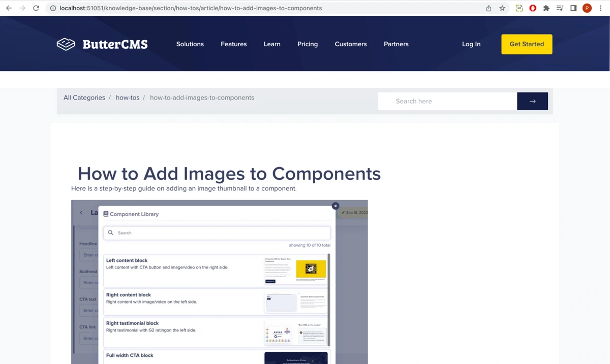Click the red ad blocker extension icon
This screenshot has height=364, width=610.
tap(533, 8)
